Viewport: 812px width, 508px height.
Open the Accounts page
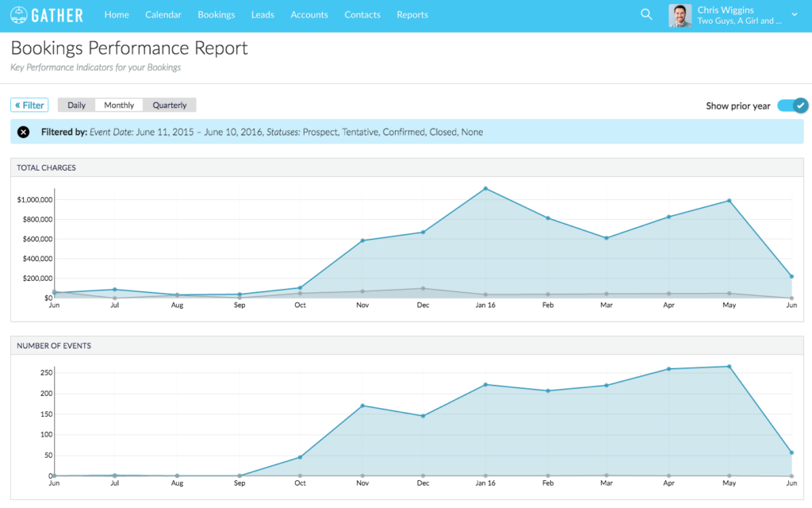click(x=309, y=15)
